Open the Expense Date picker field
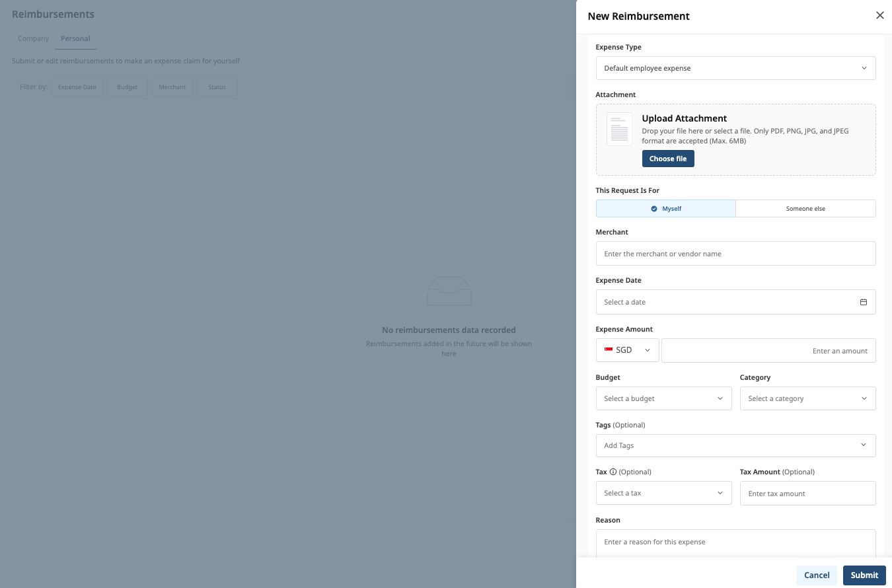The width and height of the screenshot is (892, 588). point(735,302)
